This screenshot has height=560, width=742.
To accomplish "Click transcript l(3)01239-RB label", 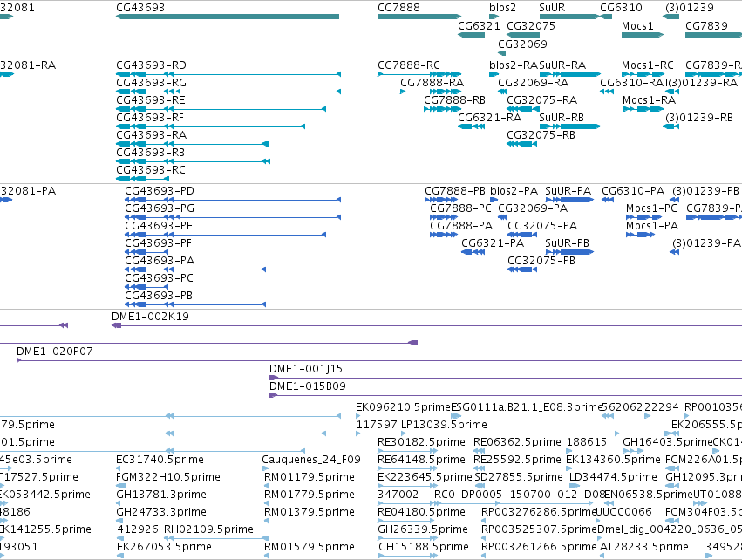I will [x=698, y=118].
